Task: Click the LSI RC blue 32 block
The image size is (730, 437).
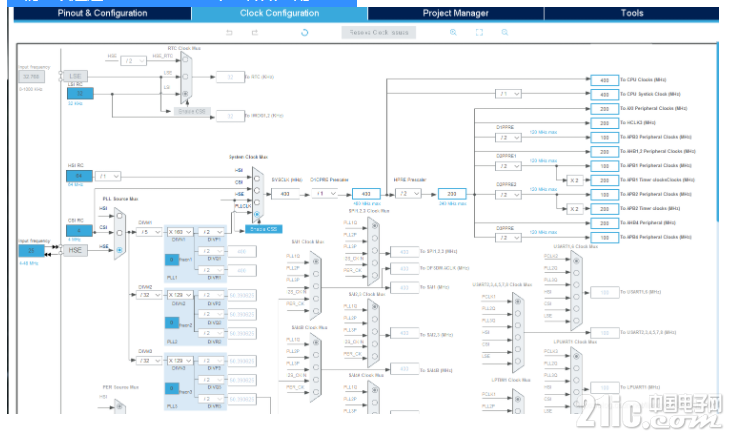Action: (80, 94)
